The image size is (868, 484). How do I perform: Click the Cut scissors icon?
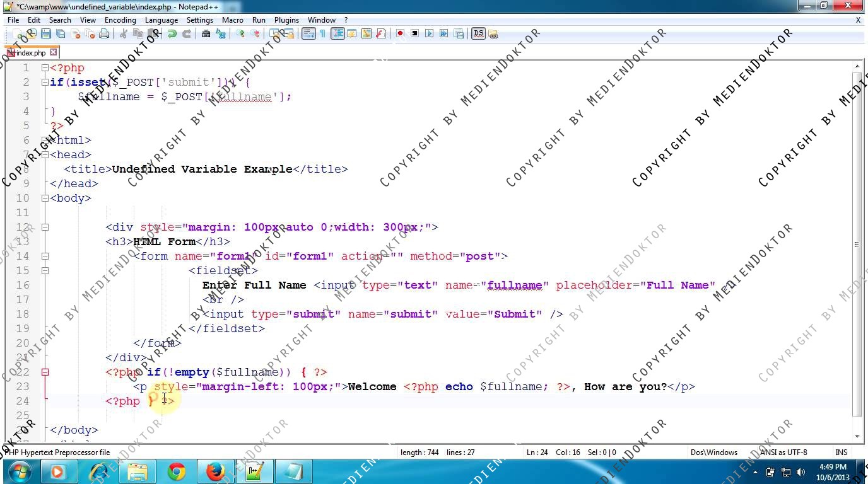pyautogui.click(x=124, y=34)
